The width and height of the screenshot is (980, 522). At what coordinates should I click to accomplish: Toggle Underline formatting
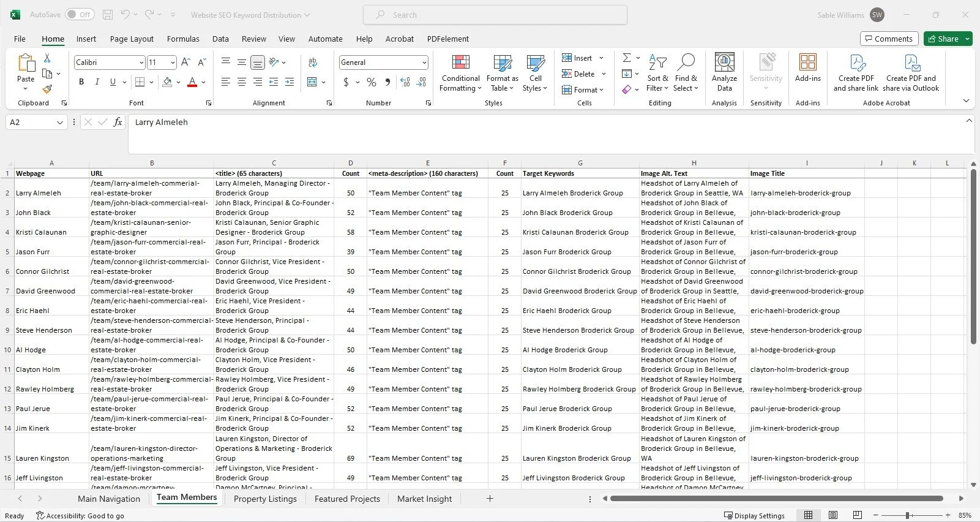(x=113, y=81)
